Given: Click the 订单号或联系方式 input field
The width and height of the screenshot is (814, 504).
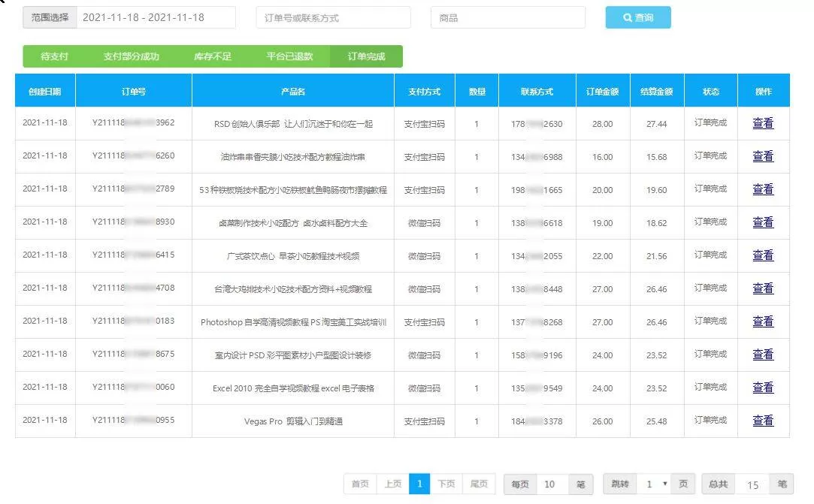Looking at the screenshot, I should coord(333,17).
